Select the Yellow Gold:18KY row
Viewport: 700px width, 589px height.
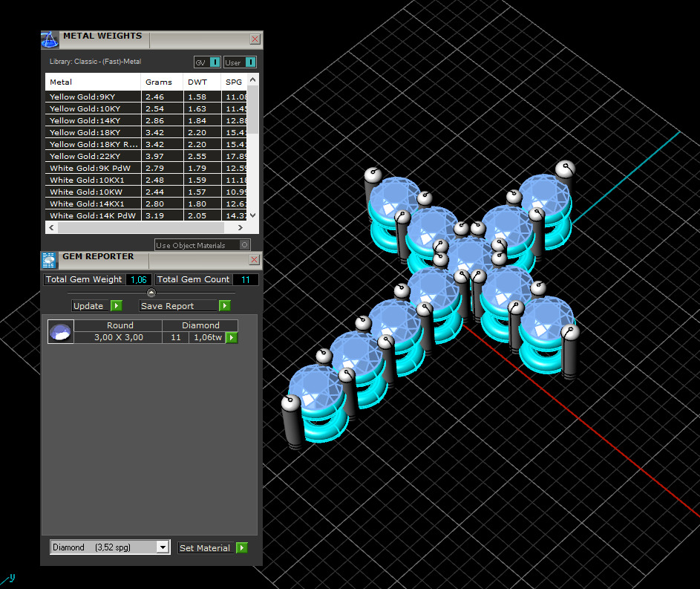tap(146, 132)
